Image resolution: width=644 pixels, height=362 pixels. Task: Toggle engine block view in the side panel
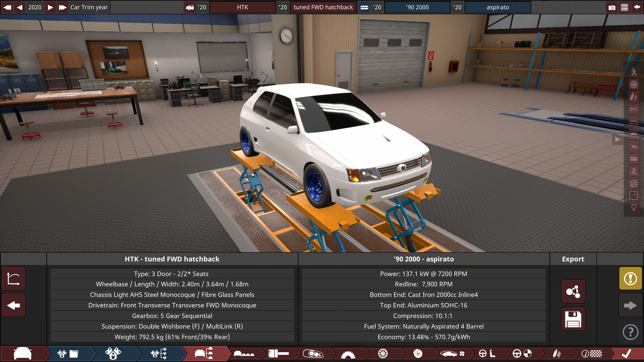tap(634, 159)
